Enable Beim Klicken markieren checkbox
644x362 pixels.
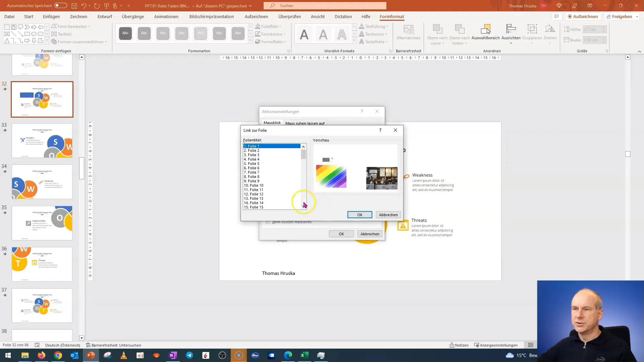[x=267, y=222]
